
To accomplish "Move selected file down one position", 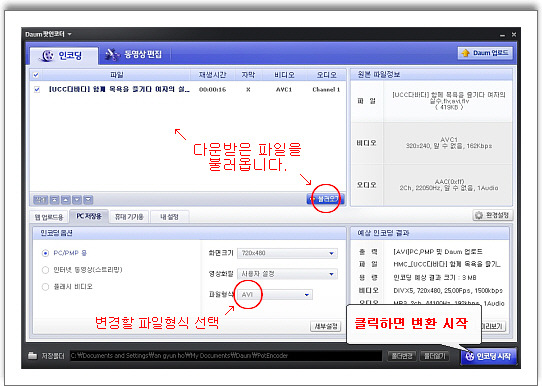I will pos(77,199).
